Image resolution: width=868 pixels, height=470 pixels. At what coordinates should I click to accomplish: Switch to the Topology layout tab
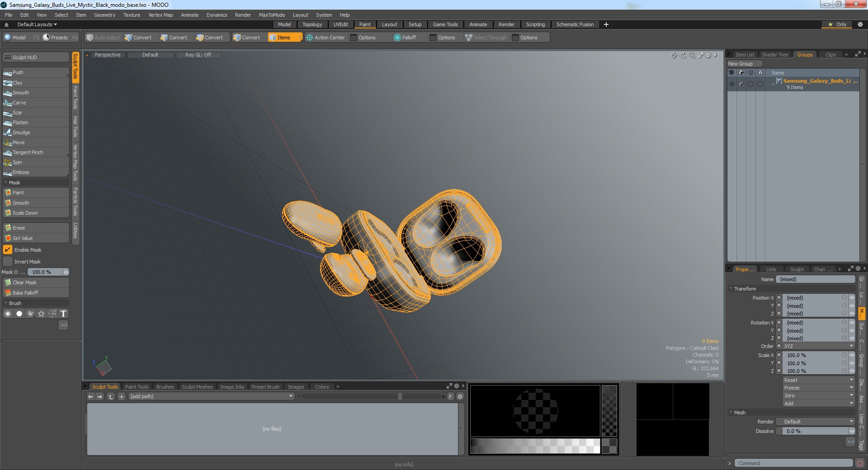312,24
